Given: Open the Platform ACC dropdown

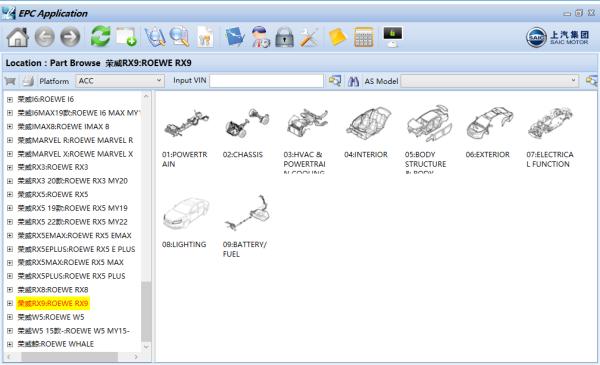Looking at the screenshot, I should click(x=120, y=81).
